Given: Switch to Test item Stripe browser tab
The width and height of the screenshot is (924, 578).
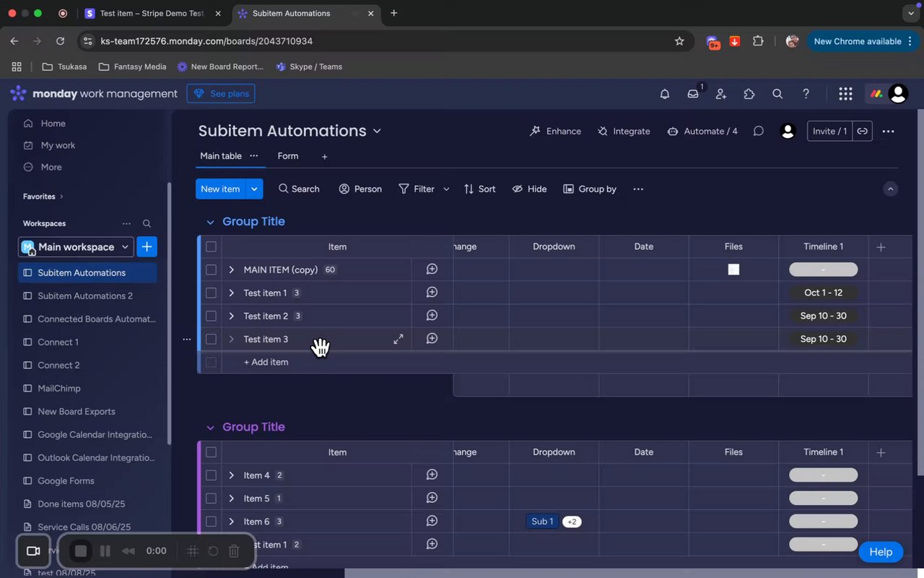Looking at the screenshot, I should coord(152,13).
